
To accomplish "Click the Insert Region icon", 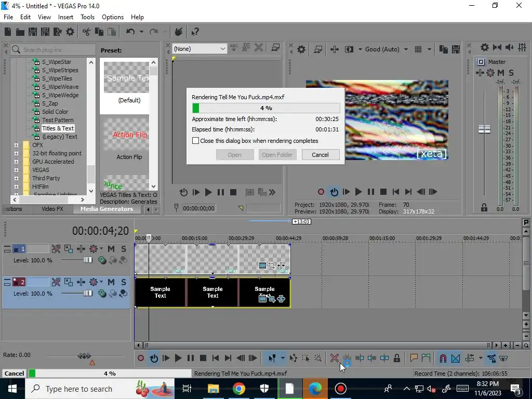I will 426,358.
